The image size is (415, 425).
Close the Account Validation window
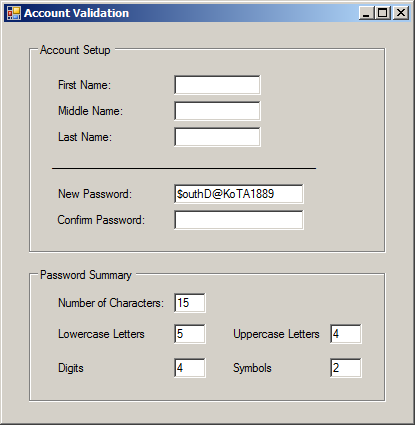click(401, 13)
